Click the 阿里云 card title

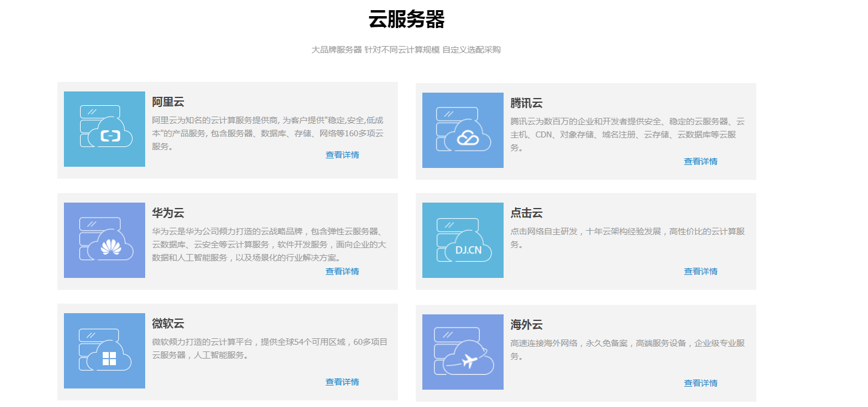pos(168,102)
